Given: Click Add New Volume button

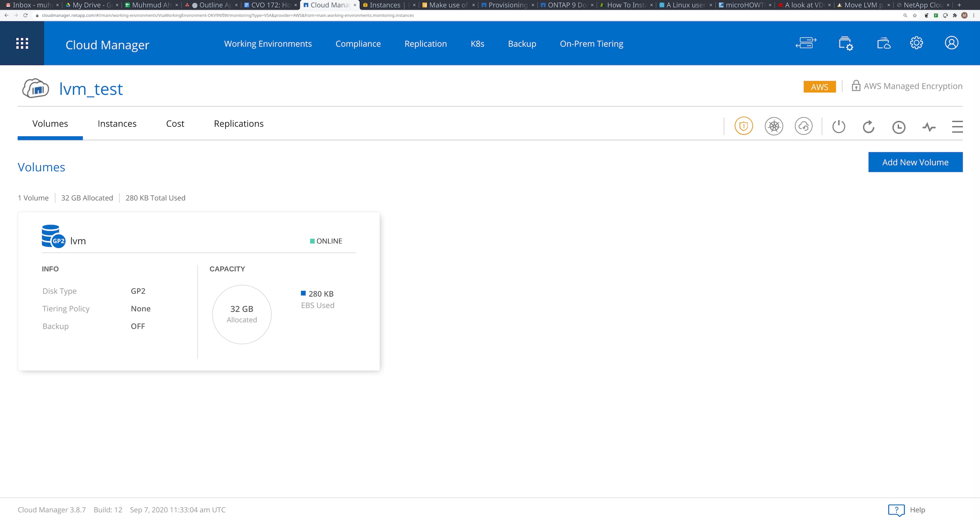Looking at the screenshot, I should coord(915,162).
